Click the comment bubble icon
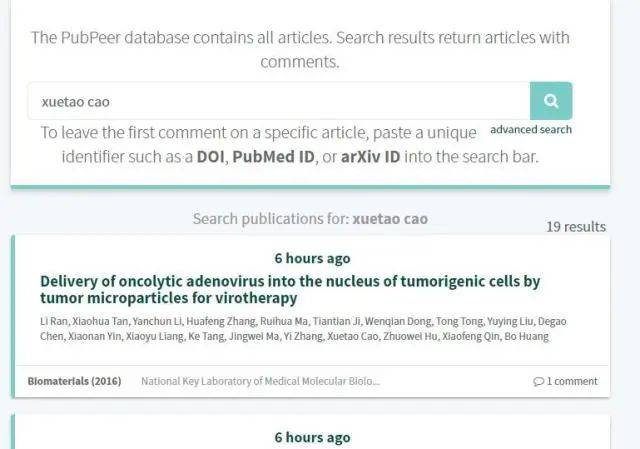 coord(540,381)
